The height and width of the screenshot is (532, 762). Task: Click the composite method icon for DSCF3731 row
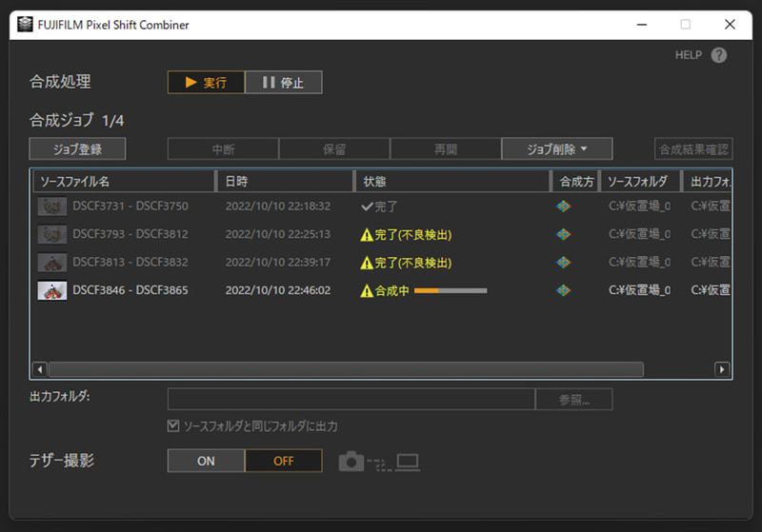pos(563,207)
